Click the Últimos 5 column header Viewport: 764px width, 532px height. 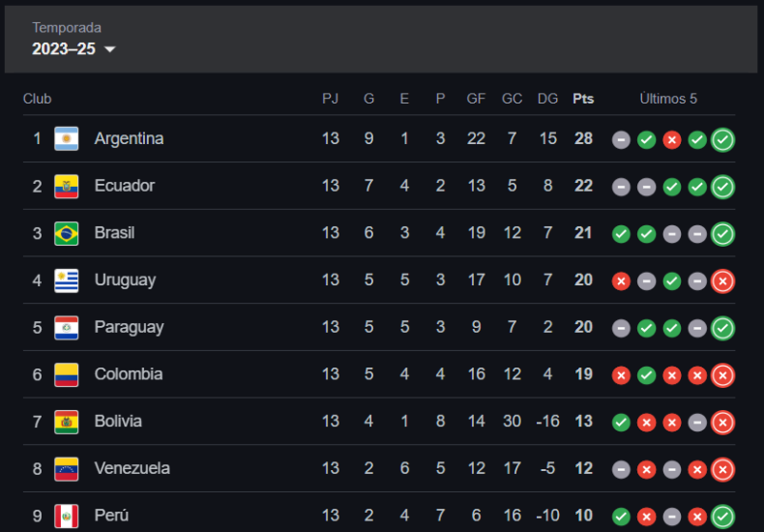[x=668, y=99]
